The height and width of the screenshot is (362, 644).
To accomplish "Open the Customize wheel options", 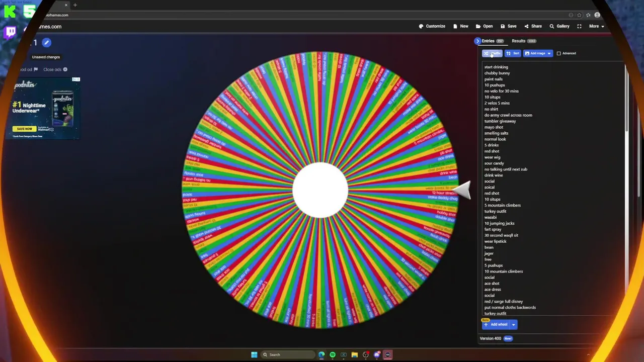I will coord(432,26).
